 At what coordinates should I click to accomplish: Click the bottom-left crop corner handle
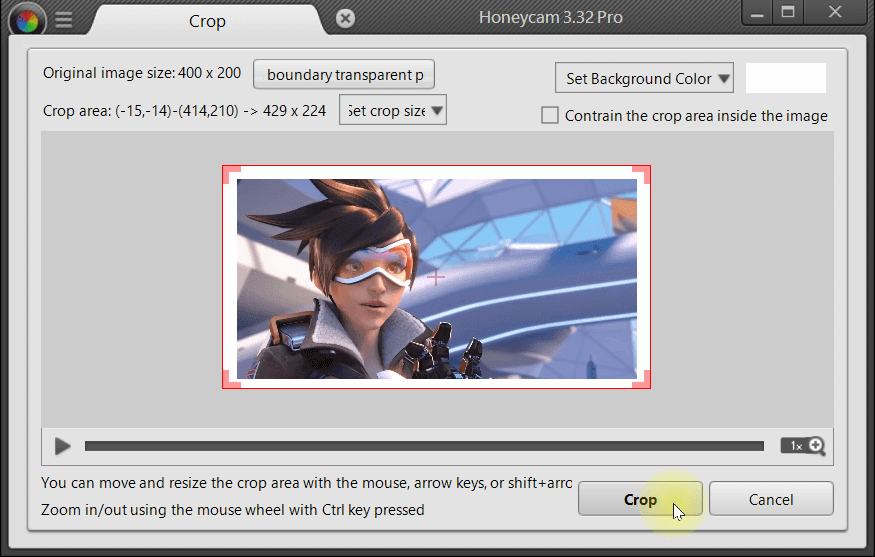[230, 380]
